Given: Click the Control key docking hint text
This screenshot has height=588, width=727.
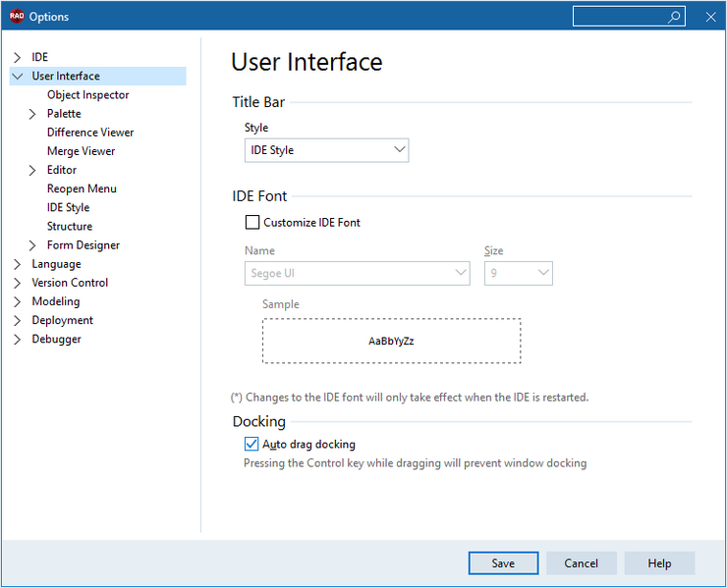Looking at the screenshot, I should 415,463.
